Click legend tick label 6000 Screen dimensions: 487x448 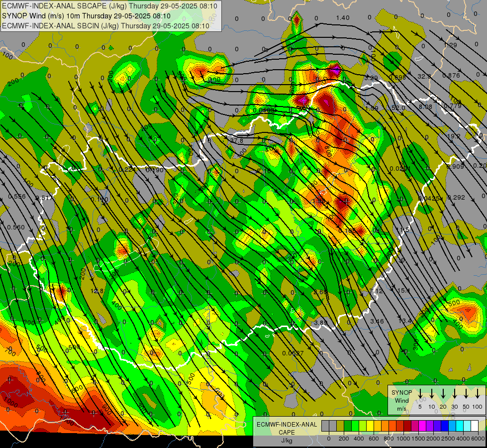(478, 439)
